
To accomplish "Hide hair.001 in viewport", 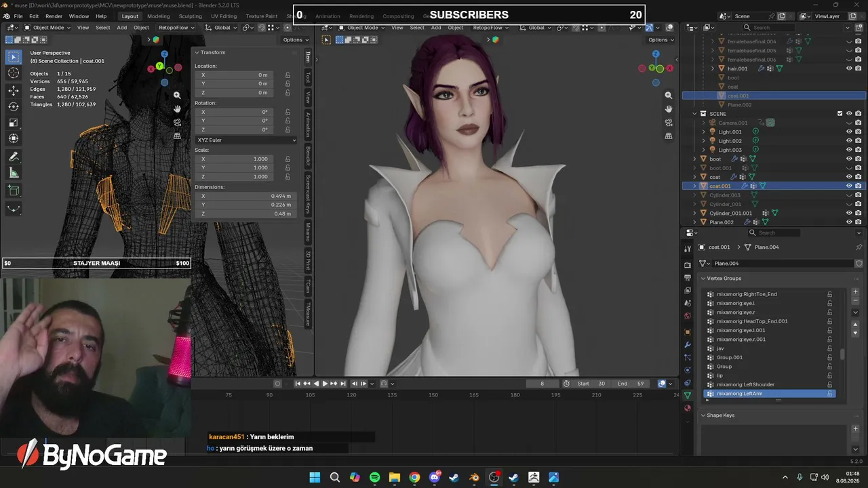I will [849, 68].
